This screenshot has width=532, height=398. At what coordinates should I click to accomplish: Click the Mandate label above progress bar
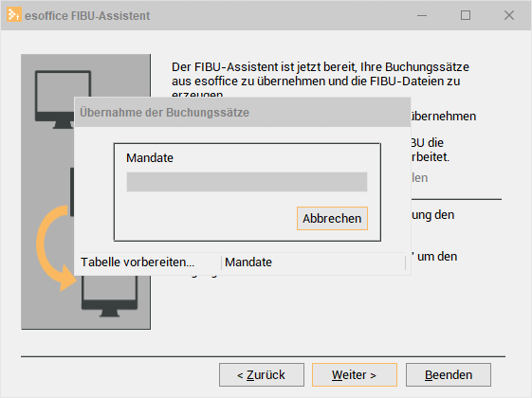click(150, 158)
